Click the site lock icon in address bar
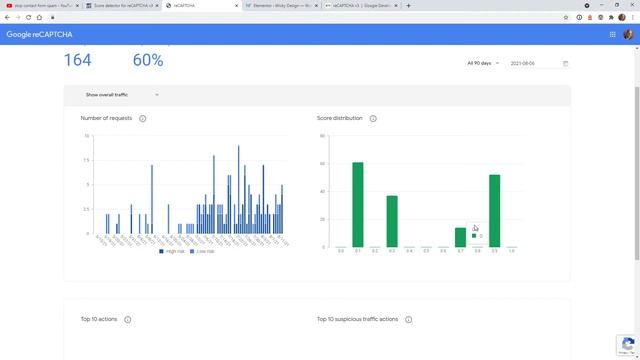640x360 pixels. 53,18
